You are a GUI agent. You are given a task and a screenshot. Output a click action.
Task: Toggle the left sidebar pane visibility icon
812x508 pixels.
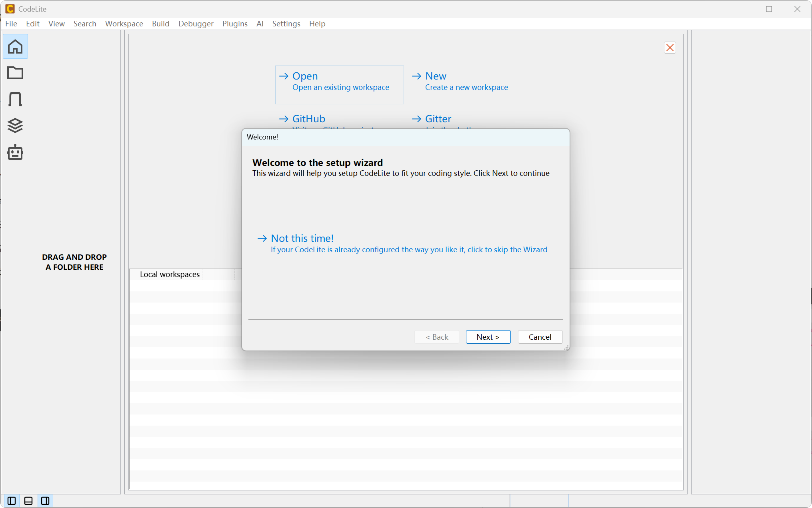pyautogui.click(x=11, y=500)
